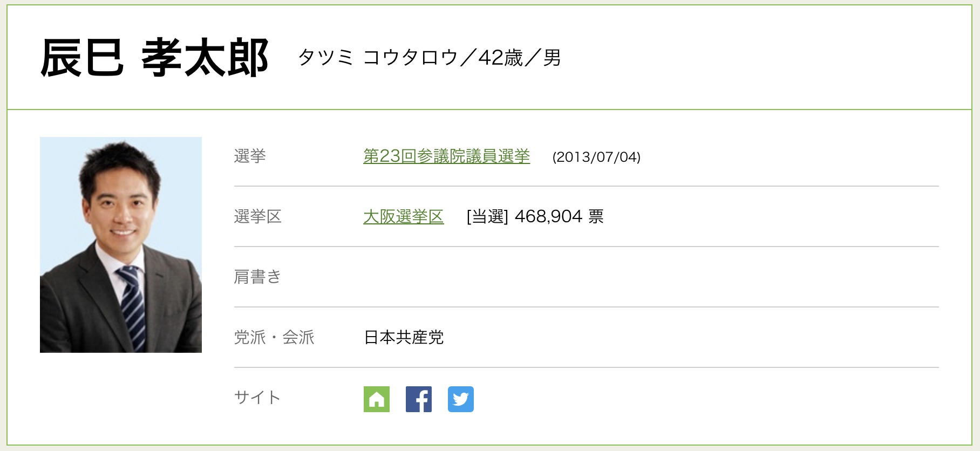Click the party name 日本共産党
Screen dimensions: 980x451
pyautogui.click(x=404, y=338)
